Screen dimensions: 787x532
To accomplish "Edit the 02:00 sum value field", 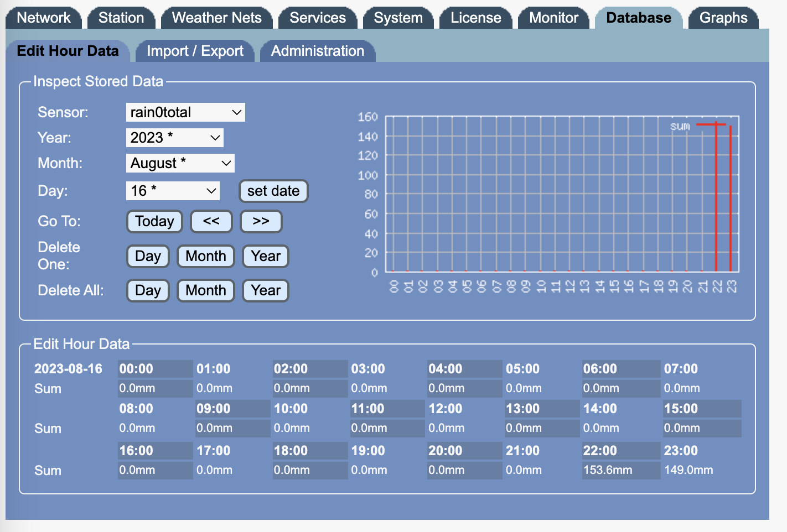I will click(x=310, y=388).
